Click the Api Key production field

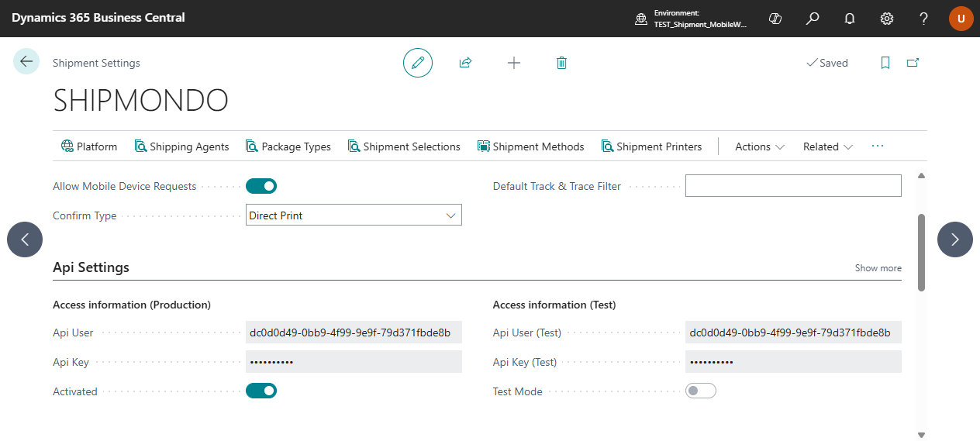pyautogui.click(x=354, y=362)
